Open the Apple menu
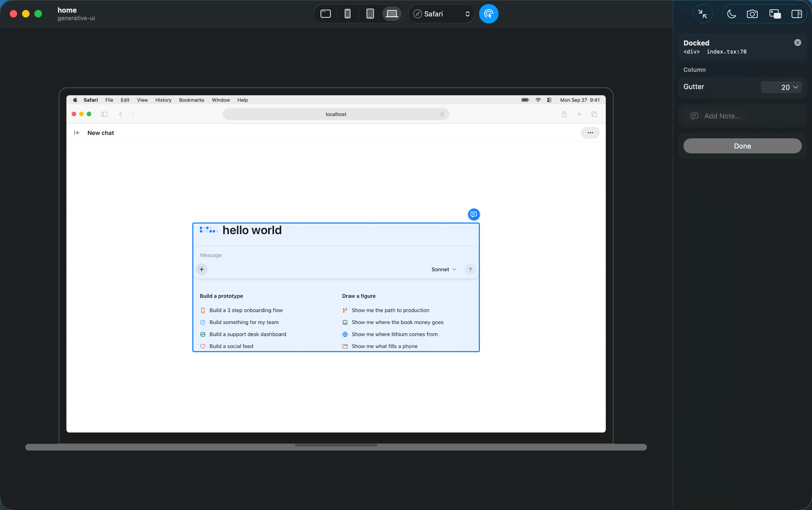This screenshot has height=510, width=812. [75, 100]
